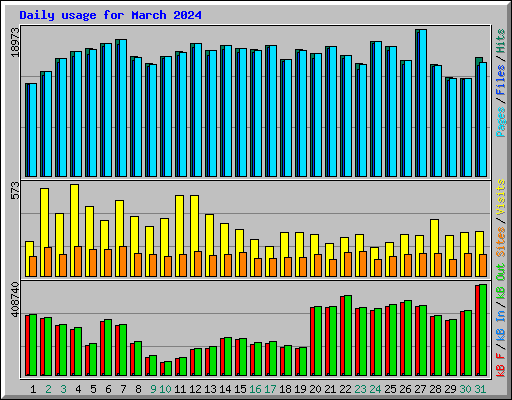
Task: Click day 7 on the x-axis
Action: pyautogui.click(x=123, y=389)
